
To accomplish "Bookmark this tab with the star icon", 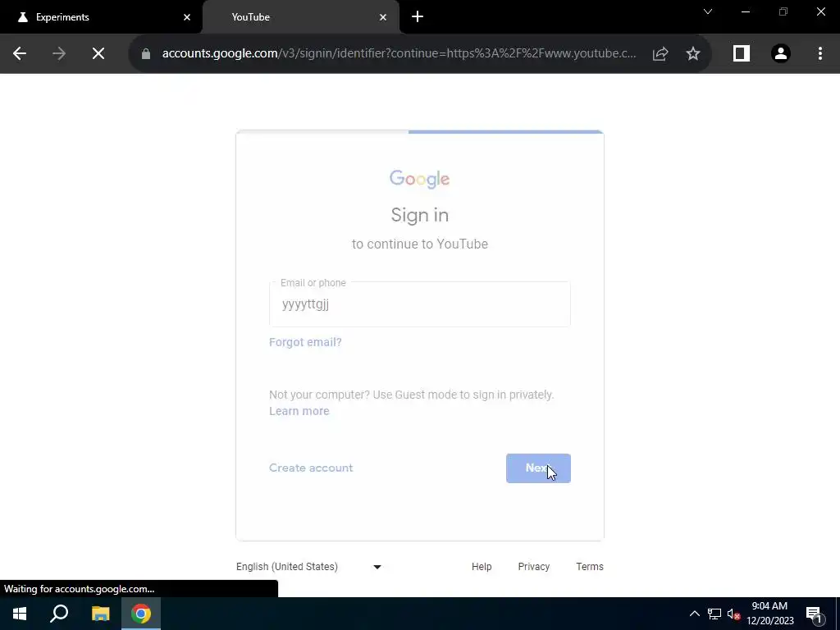I will 693,53.
